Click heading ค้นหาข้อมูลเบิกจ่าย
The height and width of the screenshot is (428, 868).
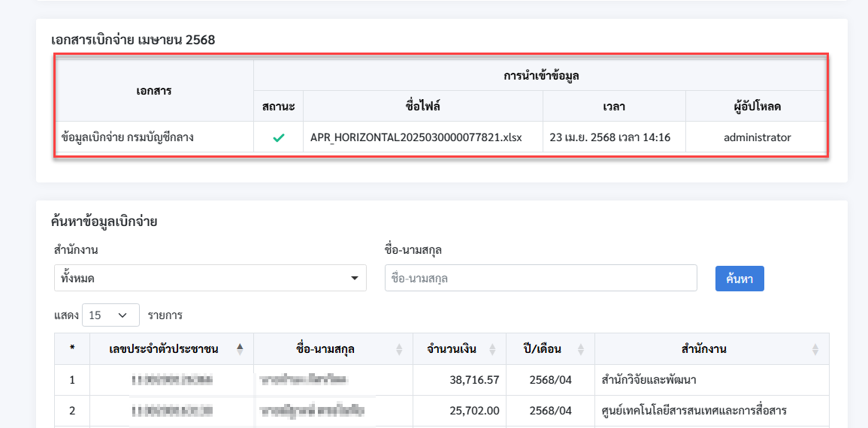(104, 222)
